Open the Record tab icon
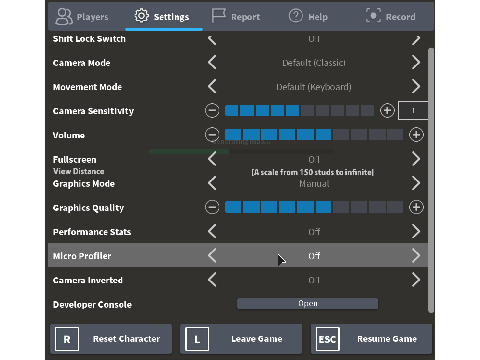Viewport: 480px width, 360px height. pos(373,16)
